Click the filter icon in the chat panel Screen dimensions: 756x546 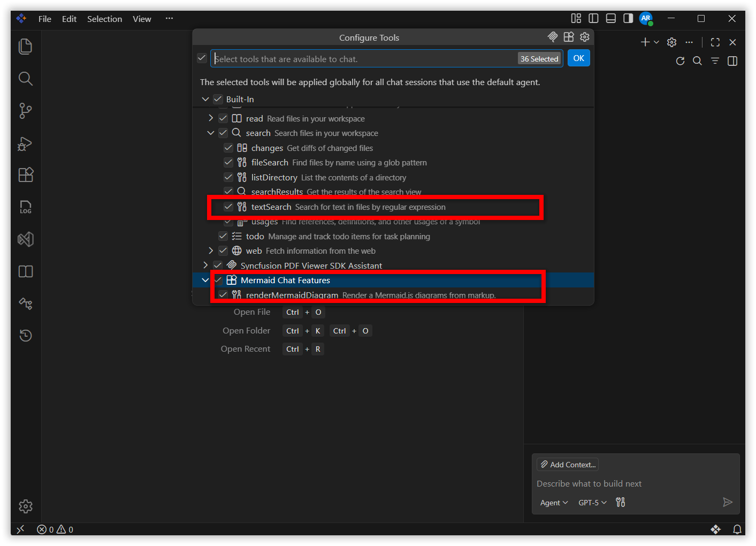[x=715, y=61]
